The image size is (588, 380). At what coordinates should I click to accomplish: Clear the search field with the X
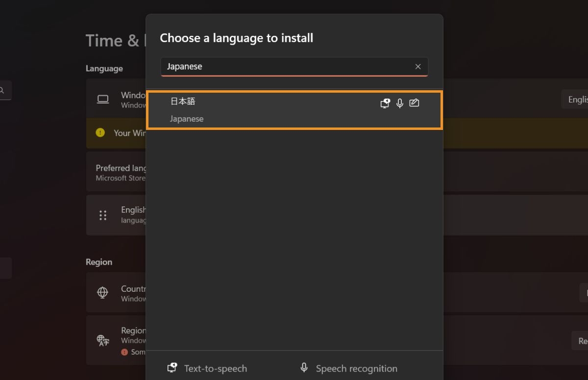(x=418, y=67)
